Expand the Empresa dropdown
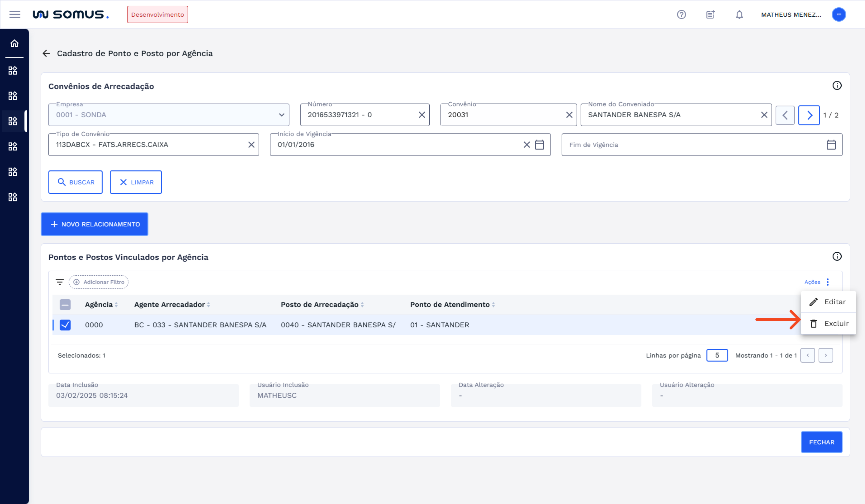 [x=281, y=115]
